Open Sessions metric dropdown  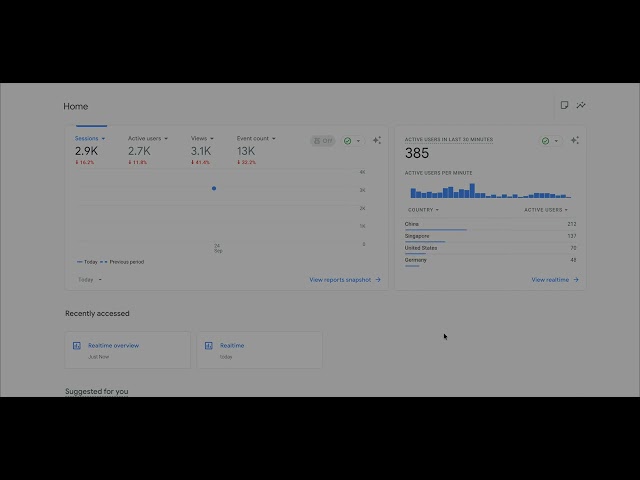90,138
